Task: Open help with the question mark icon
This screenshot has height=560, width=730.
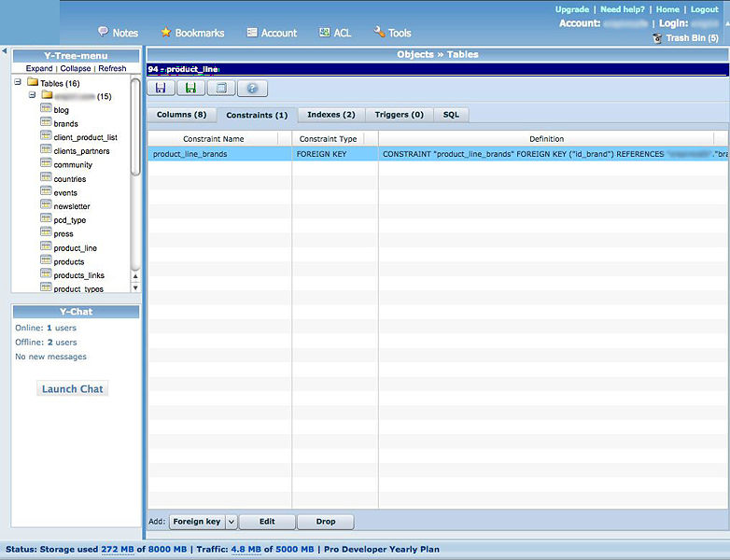Action: (252, 89)
